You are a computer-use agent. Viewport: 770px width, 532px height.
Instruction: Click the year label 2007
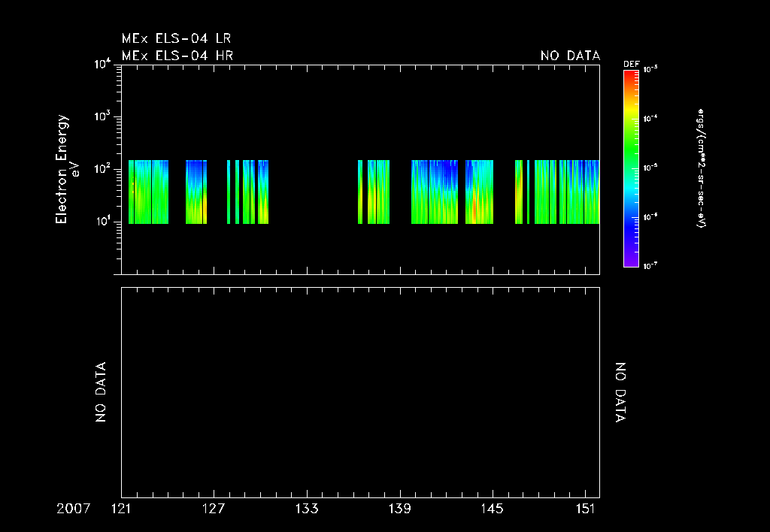click(73, 509)
